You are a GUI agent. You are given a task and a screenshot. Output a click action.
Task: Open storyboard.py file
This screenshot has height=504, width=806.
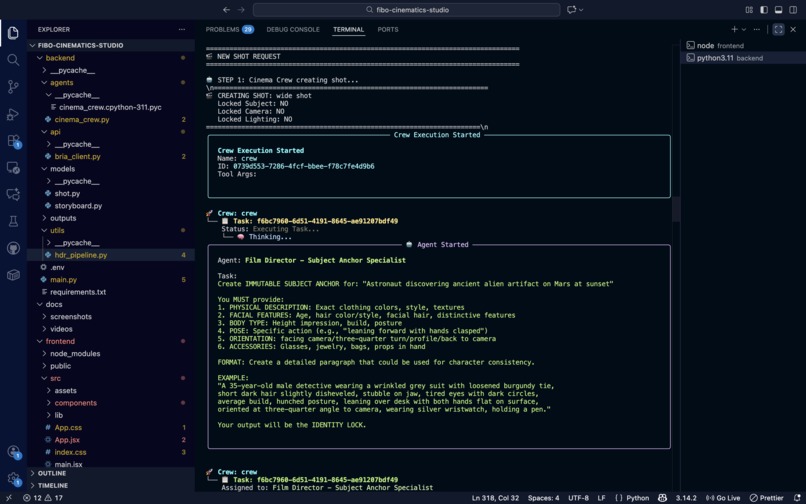click(111, 206)
